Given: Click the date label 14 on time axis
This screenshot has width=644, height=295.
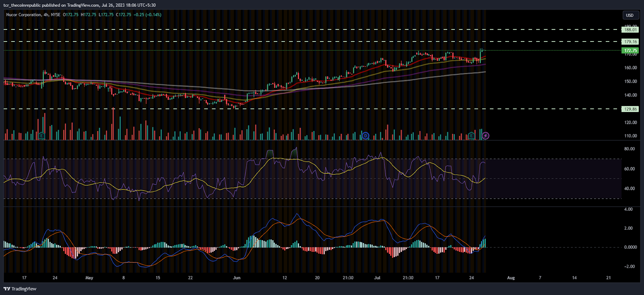Looking at the screenshot, I should point(574,278).
